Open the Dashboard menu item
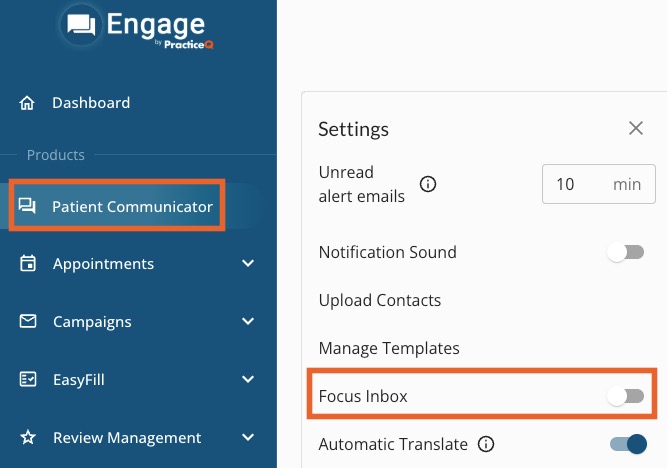Viewport: 667px width, 468px height. (x=91, y=103)
